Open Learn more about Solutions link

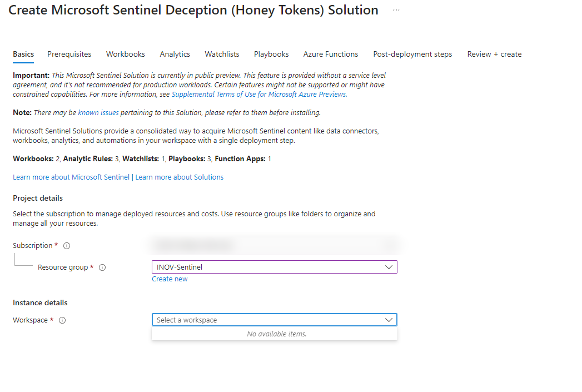pos(179,176)
